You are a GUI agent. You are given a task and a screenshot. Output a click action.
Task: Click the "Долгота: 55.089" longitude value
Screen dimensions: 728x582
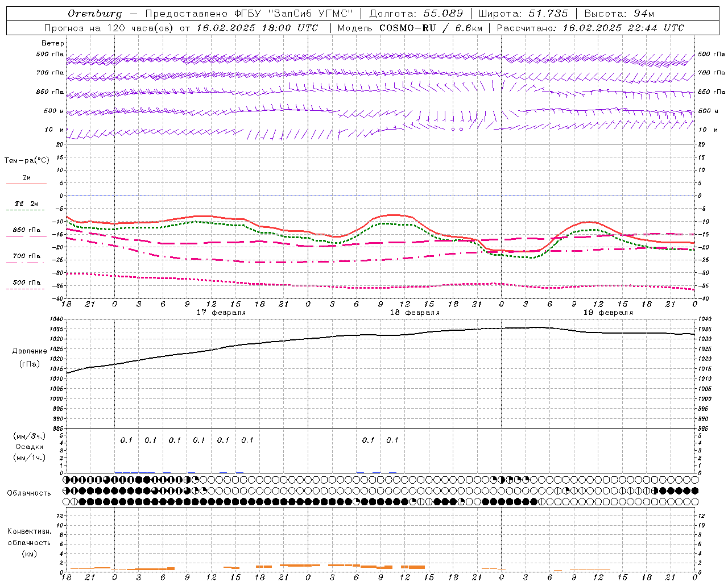coord(416,14)
